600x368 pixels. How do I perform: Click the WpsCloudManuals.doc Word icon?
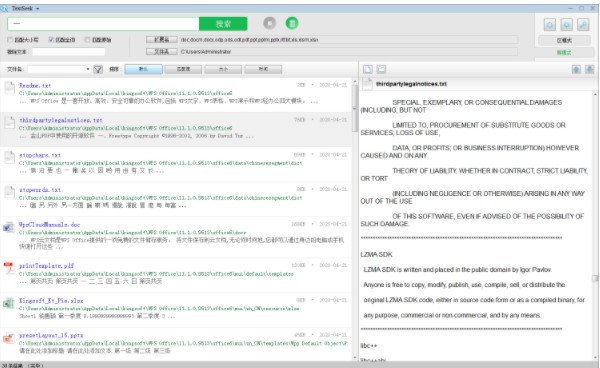[8, 227]
